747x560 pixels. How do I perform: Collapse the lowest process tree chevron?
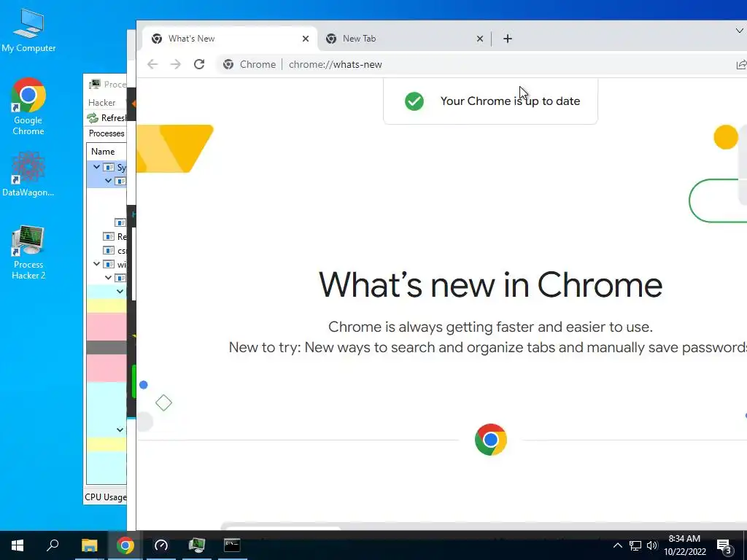pos(120,430)
